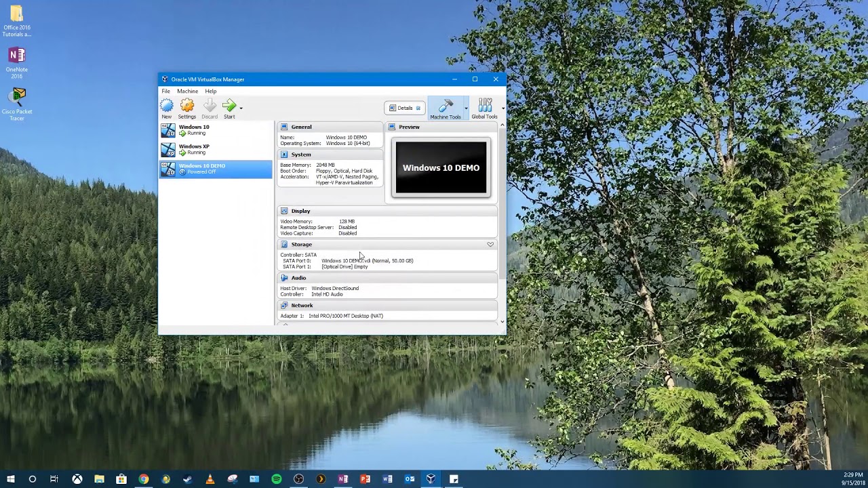This screenshot has width=868, height=488.
Task: Expand the Machine Tools dropdown arrow
Action: 466,108
